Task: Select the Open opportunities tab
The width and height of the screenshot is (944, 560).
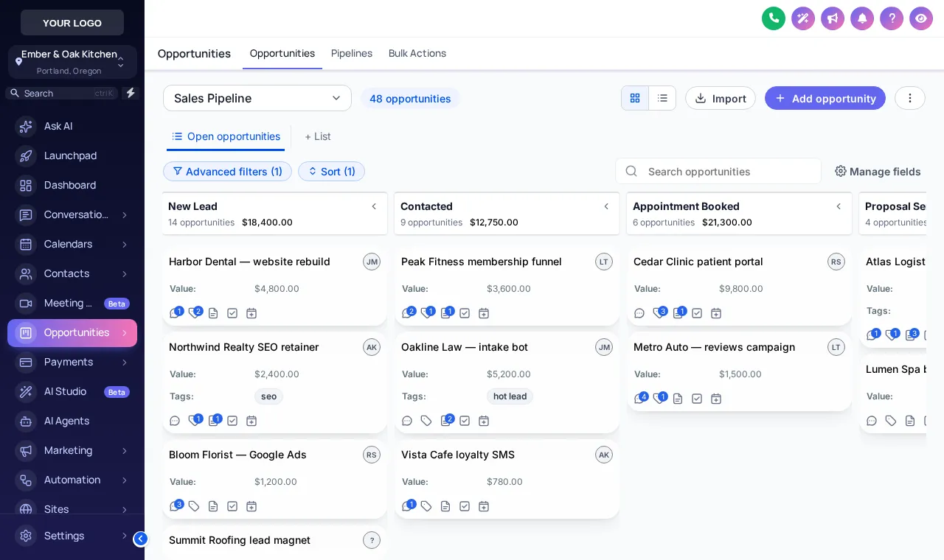Action: click(x=226, y=137)
